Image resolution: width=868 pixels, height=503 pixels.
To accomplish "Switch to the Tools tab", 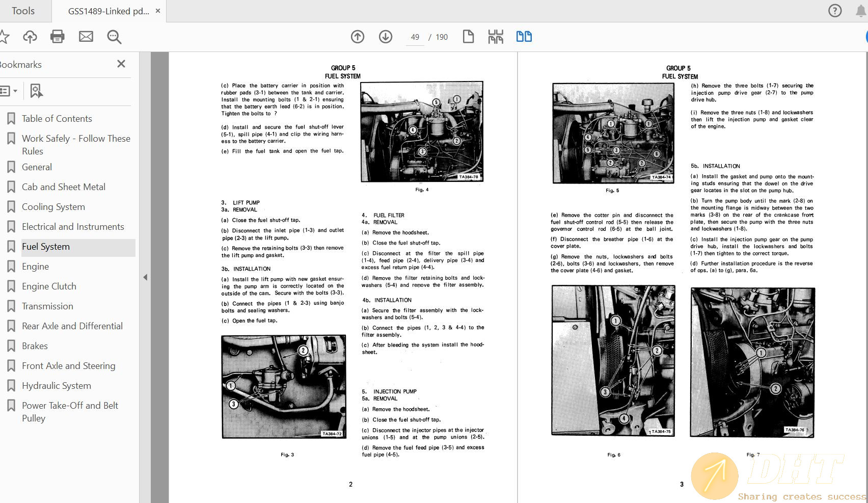I will [23, 11].
